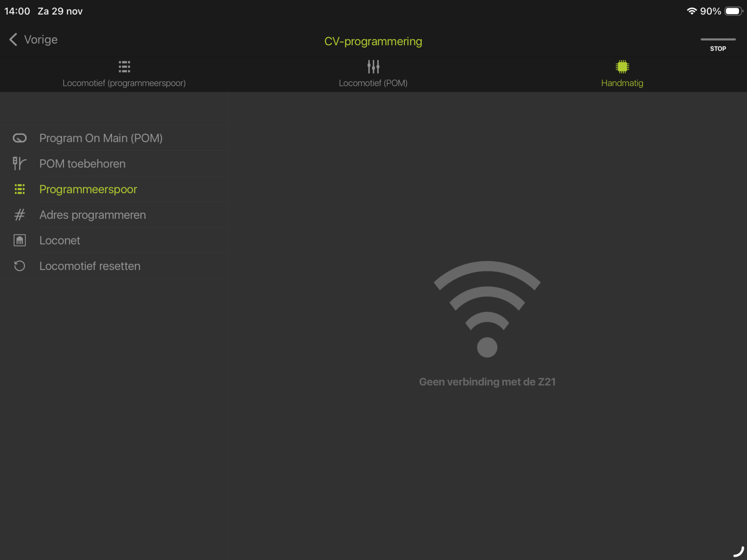Image resolution: width=747 pixels, height=560 pixels.
Task: Click the green chip icon for Handmatig
Action: tap(622, 67)
